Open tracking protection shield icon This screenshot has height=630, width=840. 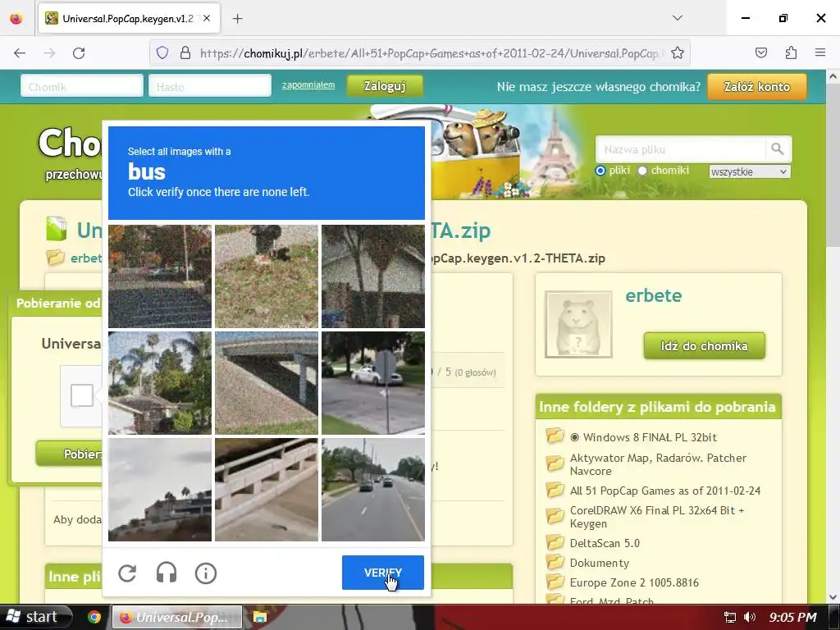(x=162, y=53)
